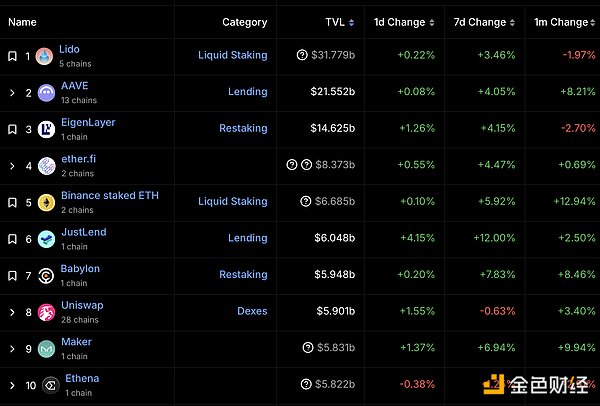Click the Binance staked ETH logo
Screen dimensions: 600x406
coord(45,203)
